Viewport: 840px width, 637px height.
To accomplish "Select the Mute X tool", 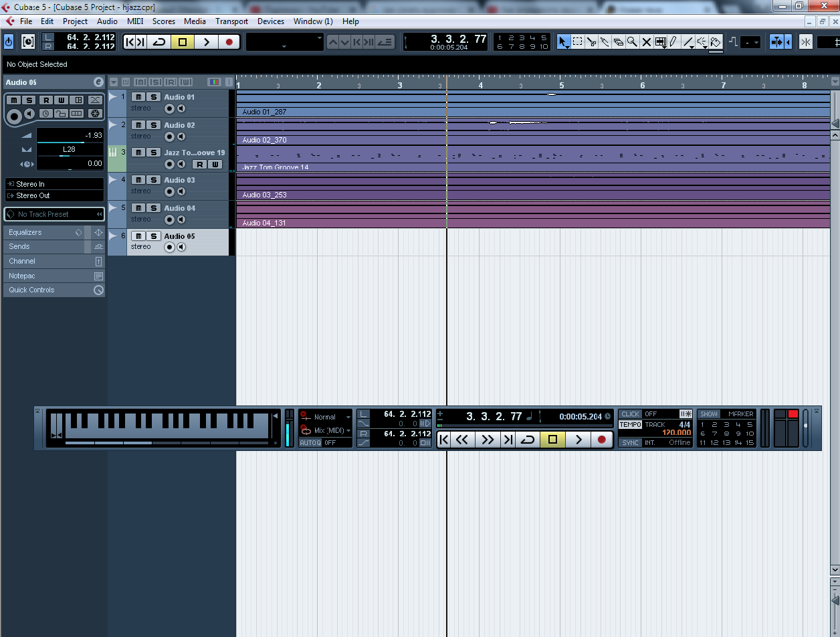I will click(x=646, y=42).
